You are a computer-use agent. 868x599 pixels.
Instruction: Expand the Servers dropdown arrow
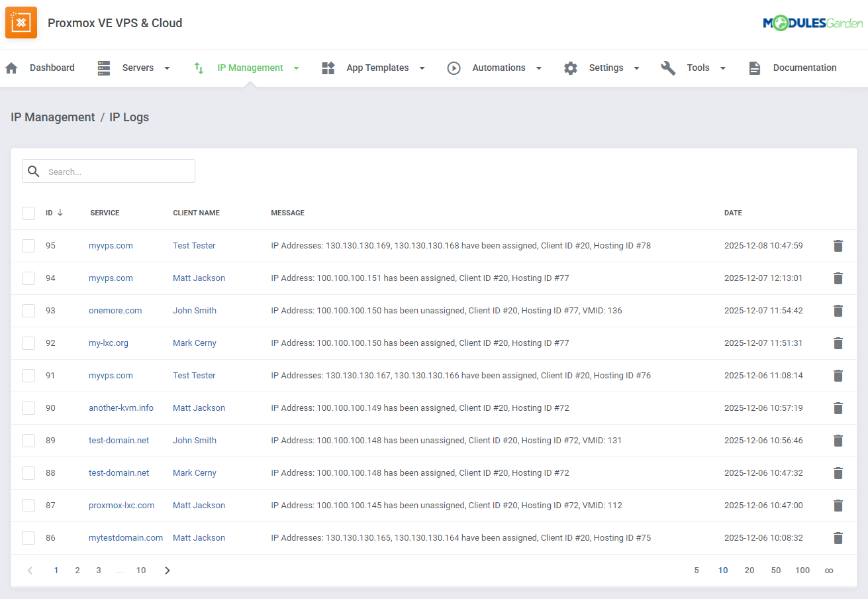pos(167,68)
